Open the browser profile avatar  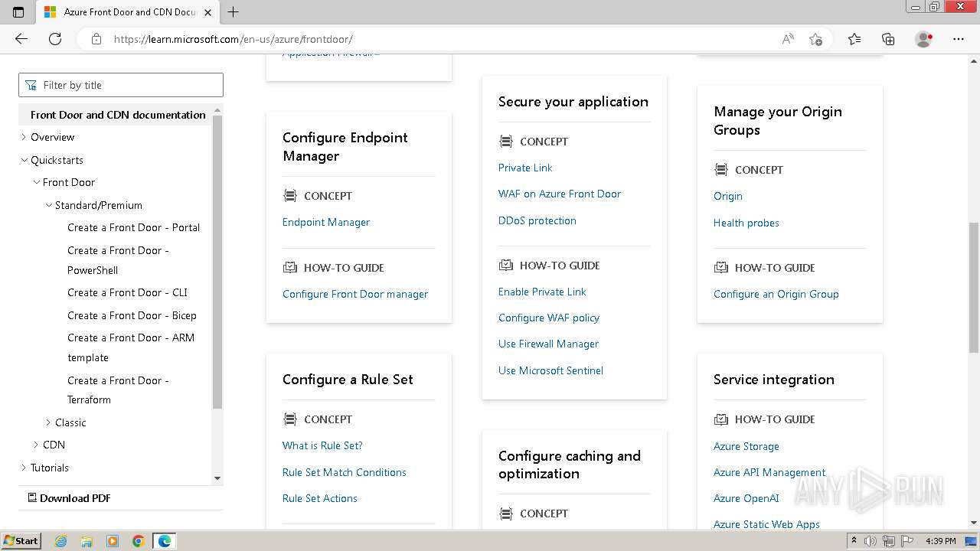924,39
